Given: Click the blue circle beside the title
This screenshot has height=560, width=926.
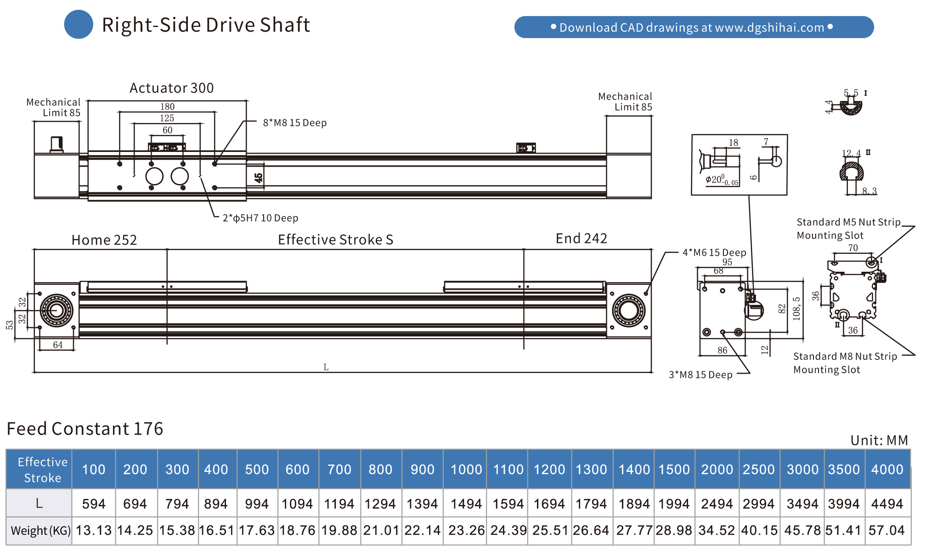Looking at the screenshot, I should pyautogui.click(x=79, y=25).
